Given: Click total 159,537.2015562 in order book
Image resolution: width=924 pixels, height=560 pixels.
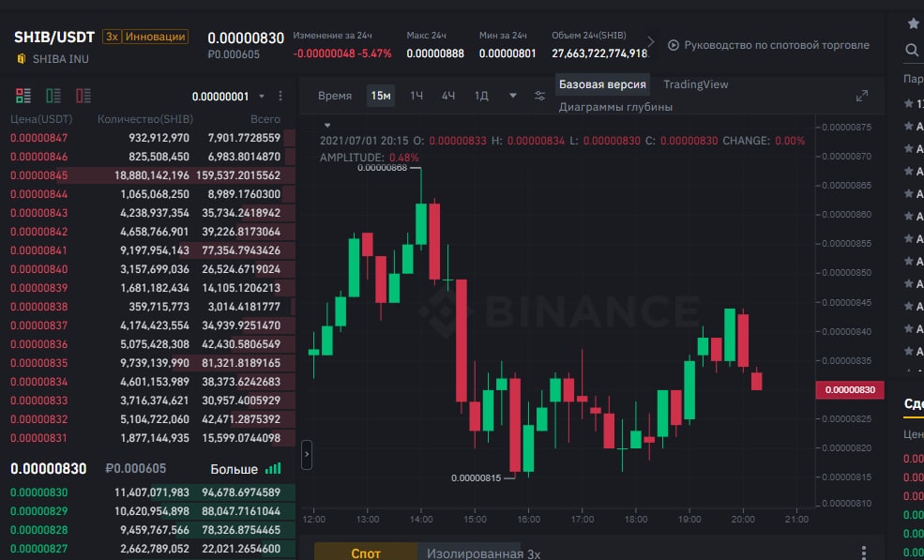Looking at the screenshot, I should (238, 175).
